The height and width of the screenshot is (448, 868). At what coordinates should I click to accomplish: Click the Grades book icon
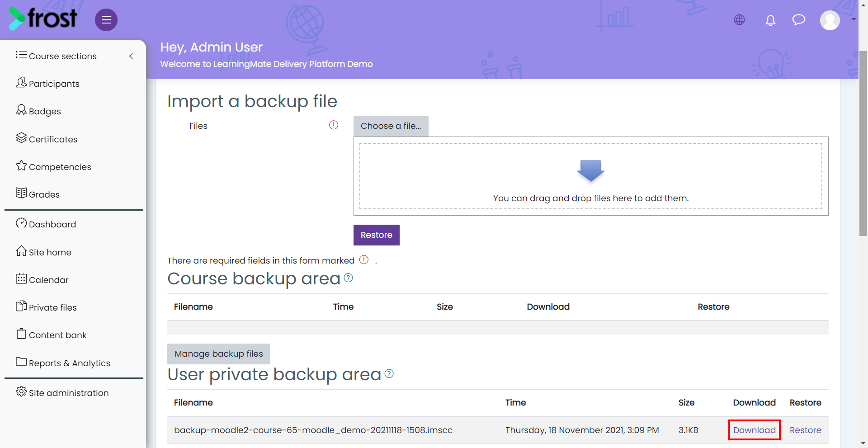click(21, 193)
